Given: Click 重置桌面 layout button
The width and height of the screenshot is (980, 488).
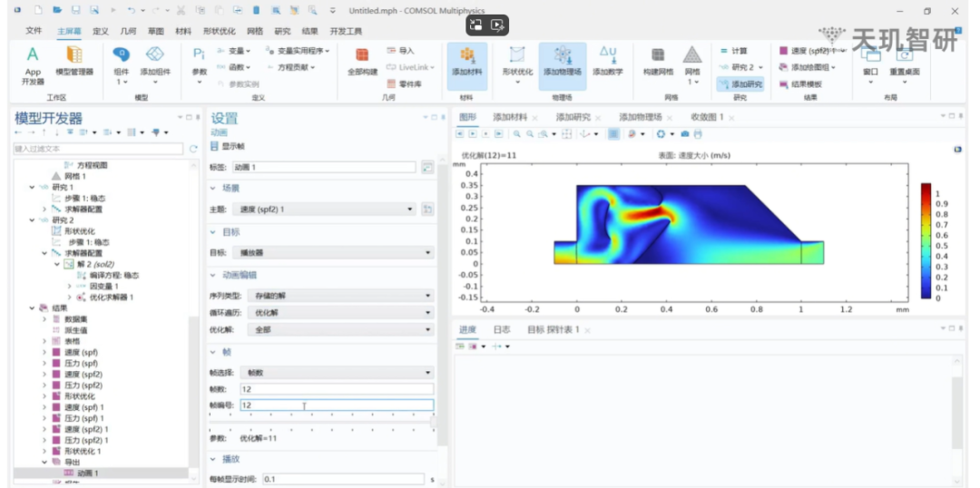Looking at the screenshot, I should tap(905, 65).
